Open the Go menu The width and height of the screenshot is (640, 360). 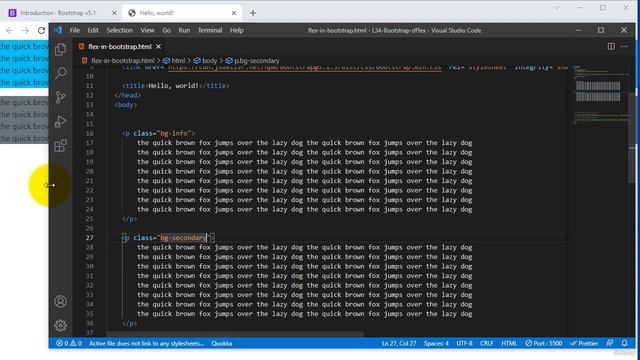166,30
